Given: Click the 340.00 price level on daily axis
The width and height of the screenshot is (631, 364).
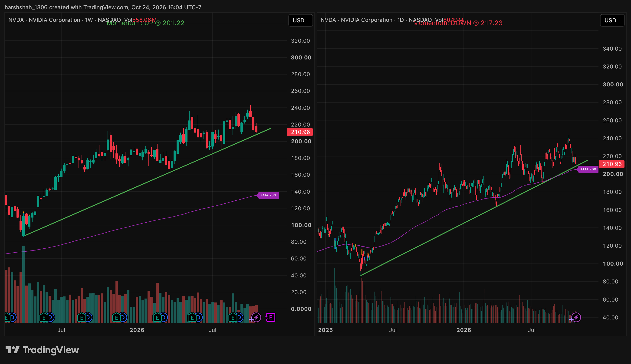Looking at the screenshot, I should 612,49.
